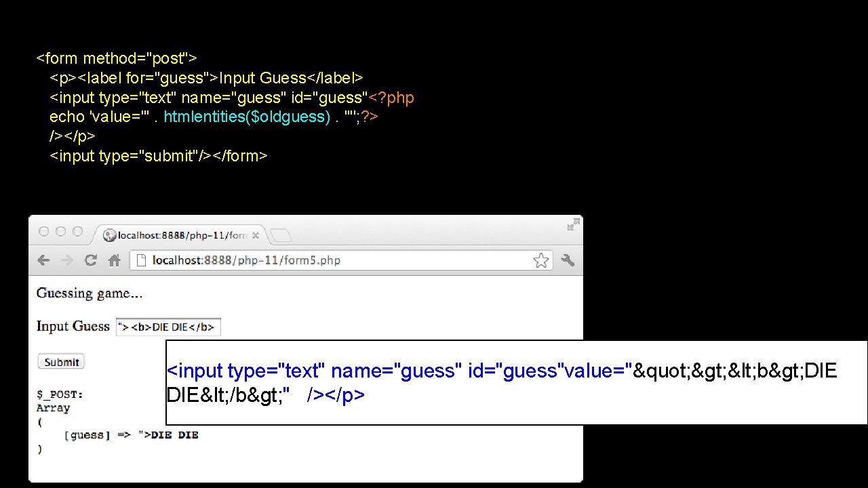The width and height of the screenshot is (868, 488).
Task: Open the wrench settings menu
Action: 568,260
